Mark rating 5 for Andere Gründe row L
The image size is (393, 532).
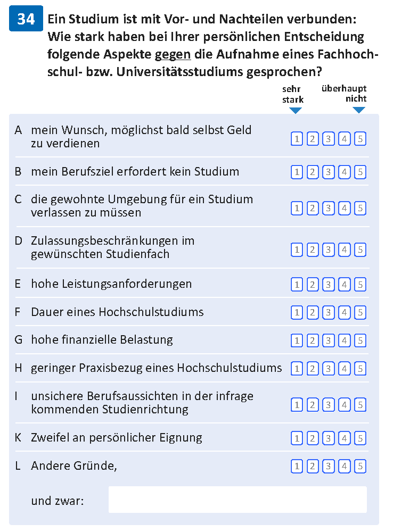point(360,467)
